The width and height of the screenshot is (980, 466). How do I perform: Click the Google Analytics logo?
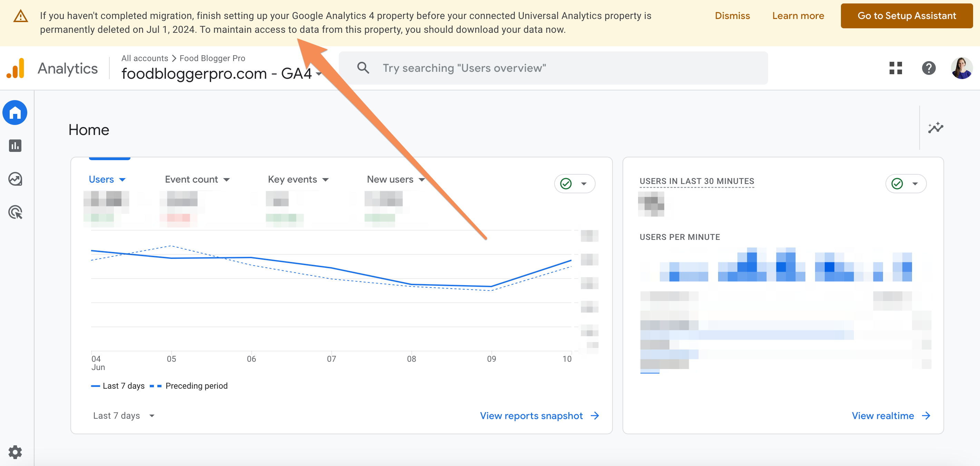16,68
